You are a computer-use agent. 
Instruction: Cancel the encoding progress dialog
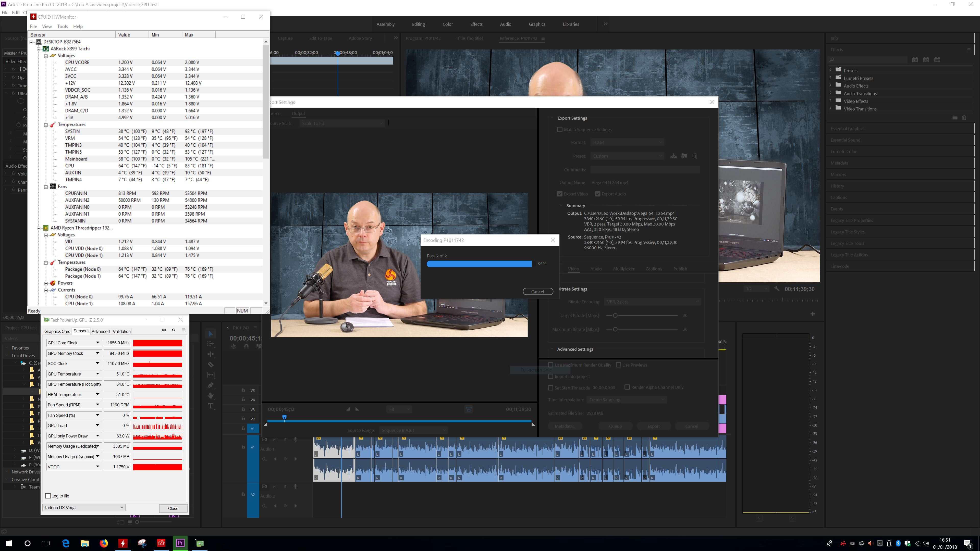click(x=537, y=292)
